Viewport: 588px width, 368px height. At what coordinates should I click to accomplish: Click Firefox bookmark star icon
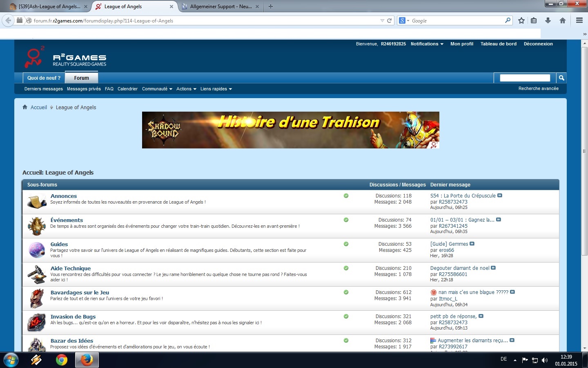pos(521,20)
